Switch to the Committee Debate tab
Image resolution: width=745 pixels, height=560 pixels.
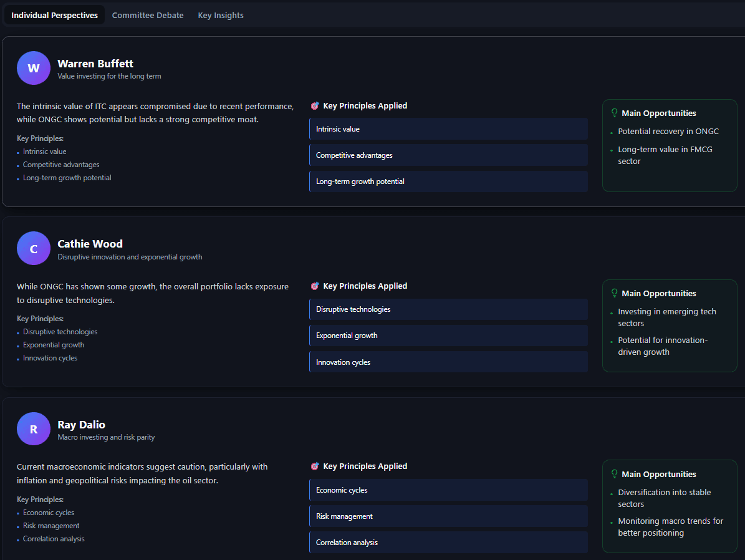[x=147, y=14]
